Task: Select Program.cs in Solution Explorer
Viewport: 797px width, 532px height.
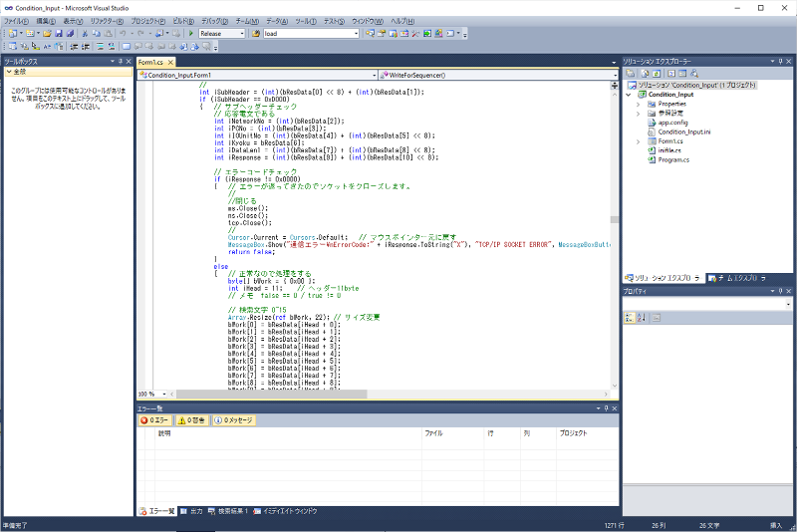Action: [673, 159]
